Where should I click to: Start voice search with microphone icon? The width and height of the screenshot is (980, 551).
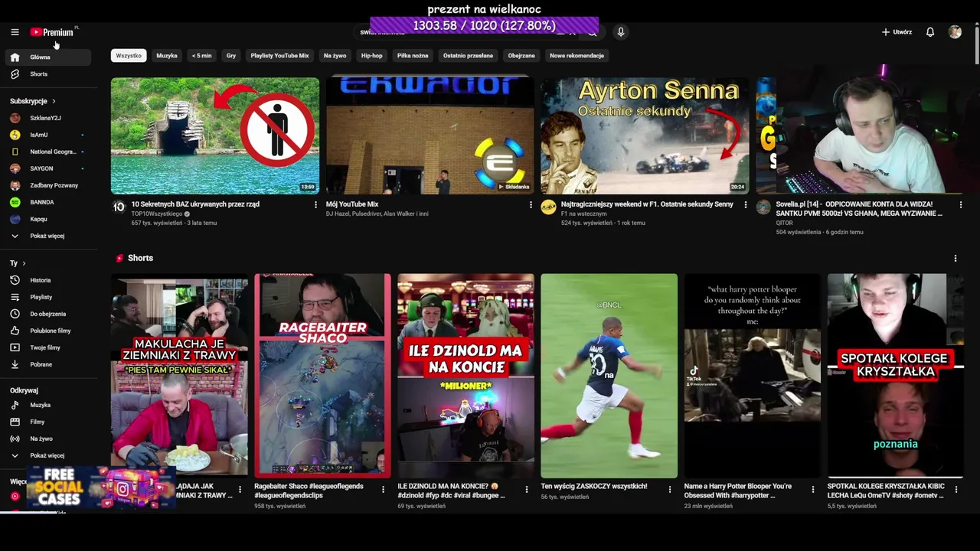621,32
